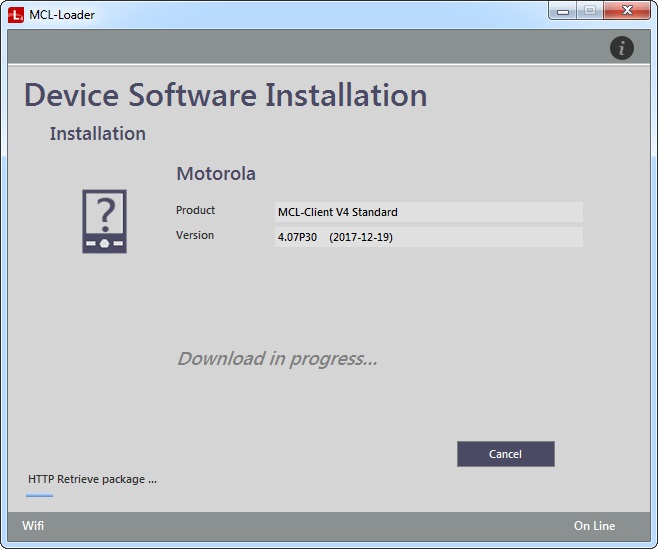Click the 'Download in progress...' message
Screen dimensions: 658x549
click(x=277, y=359)
